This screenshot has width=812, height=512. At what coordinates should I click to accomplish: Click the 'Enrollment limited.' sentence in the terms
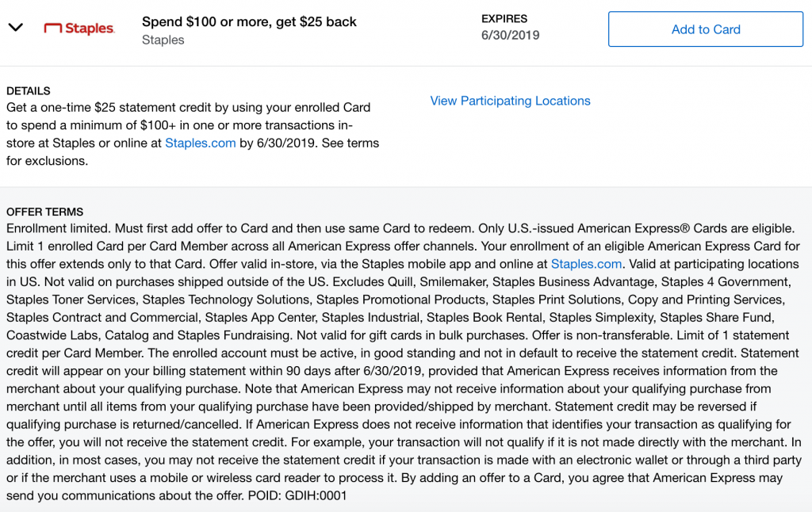pos(59,228)
